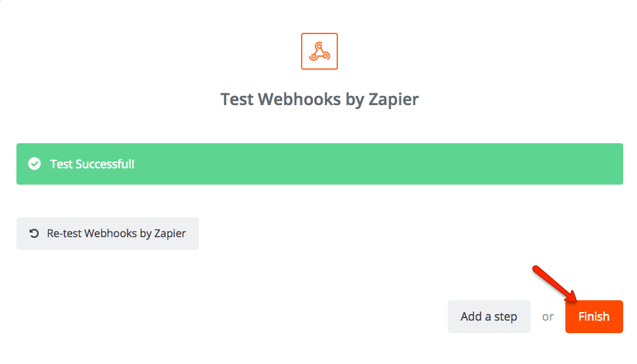Click the orange Webhooks by Zapier logo icon
The width and height of the screenshot is (637, 364).
[x=319, y=51]
